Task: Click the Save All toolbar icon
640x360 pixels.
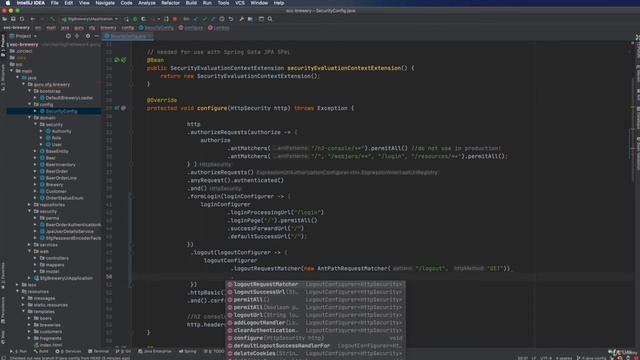Action: [x=13, y=19]
